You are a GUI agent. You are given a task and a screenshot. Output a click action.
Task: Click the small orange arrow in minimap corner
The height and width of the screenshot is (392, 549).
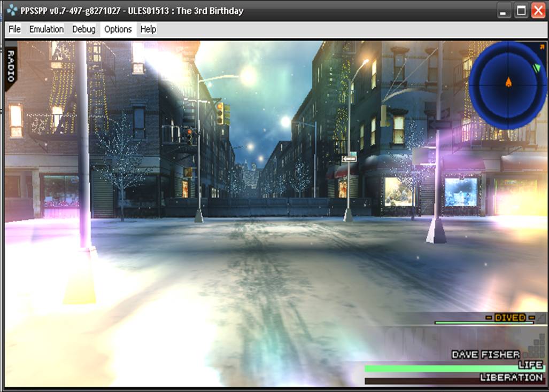543,48
